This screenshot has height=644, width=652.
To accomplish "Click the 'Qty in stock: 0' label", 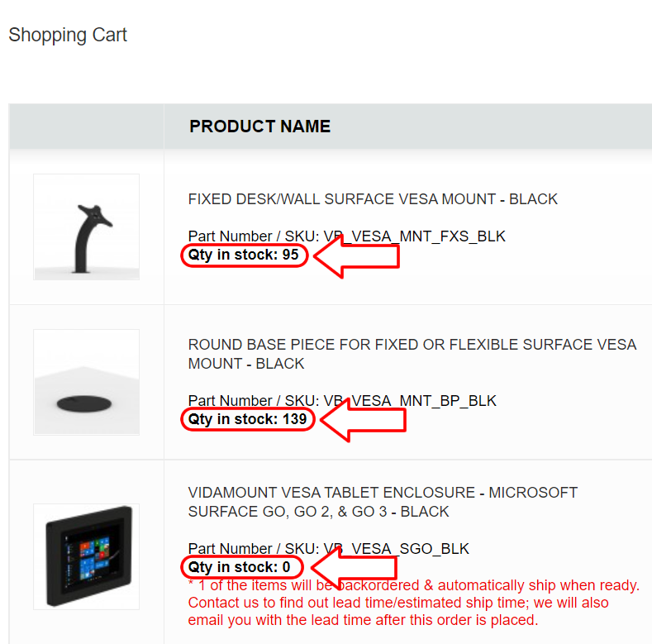I will pos(240,567).
